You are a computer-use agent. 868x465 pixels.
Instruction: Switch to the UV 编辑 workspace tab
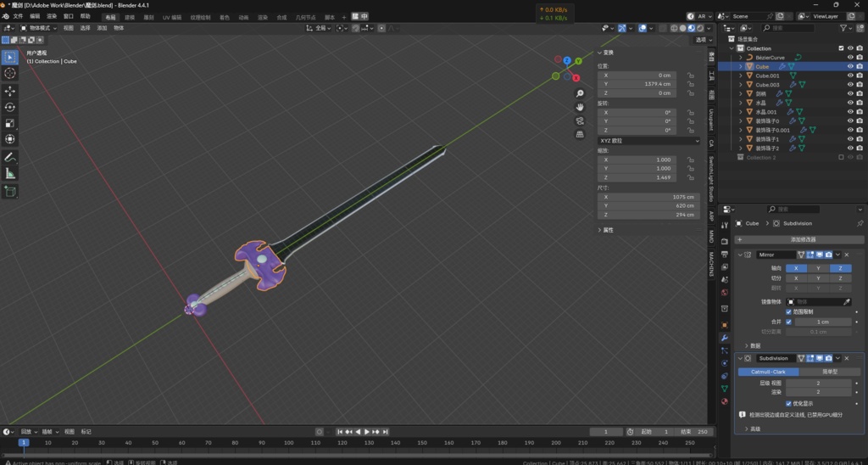(x=171, y=17)
